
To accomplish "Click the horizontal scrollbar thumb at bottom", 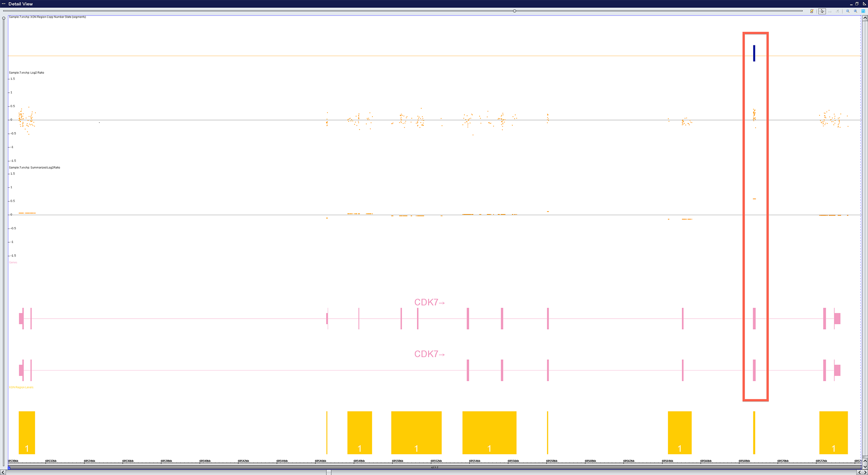I will tap(328, 472).
